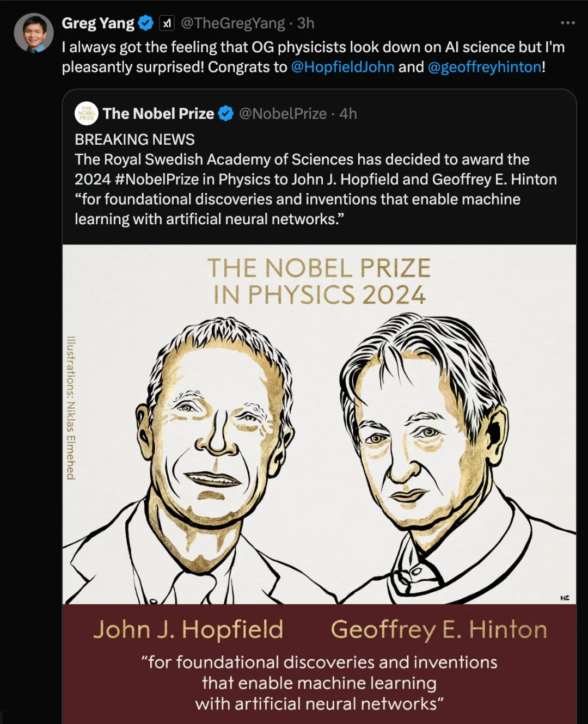Open the Nobel Prize in Physics 2024 image
The width and height of the screenshot is (588, 724).
[319, 484]
